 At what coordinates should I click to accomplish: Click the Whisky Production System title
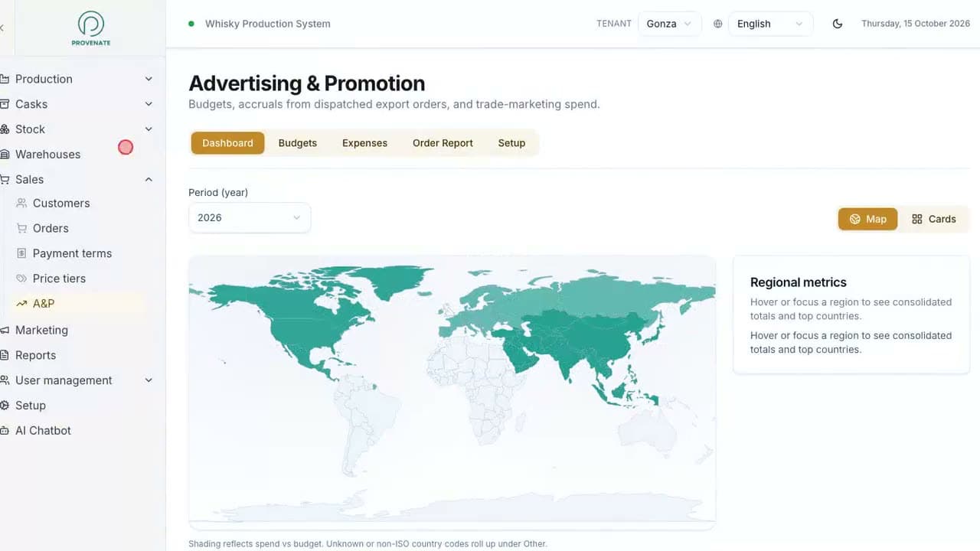pyautogui.click(x=268, y=24)
